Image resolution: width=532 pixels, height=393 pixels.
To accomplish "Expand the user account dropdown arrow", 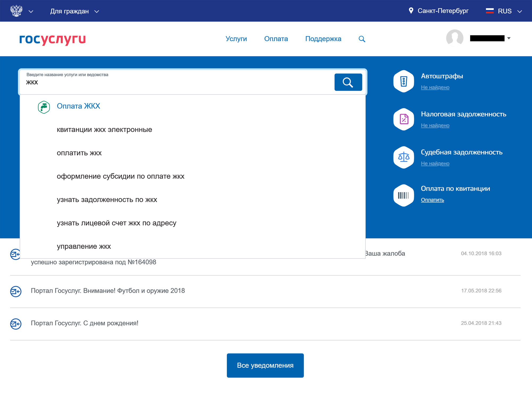I will (x=509, y=38).
